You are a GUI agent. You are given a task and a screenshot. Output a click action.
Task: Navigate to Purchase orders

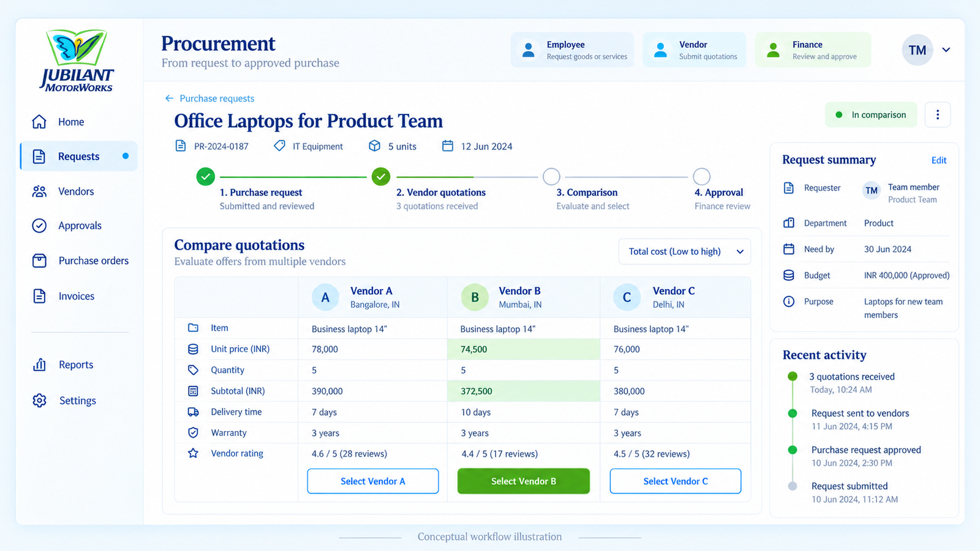pos(80,261)
